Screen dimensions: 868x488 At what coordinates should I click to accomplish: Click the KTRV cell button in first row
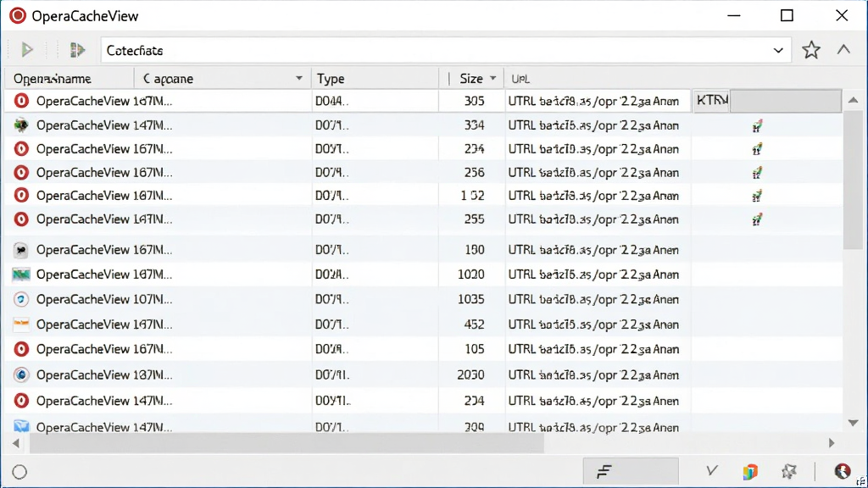[x=711, y=101]
